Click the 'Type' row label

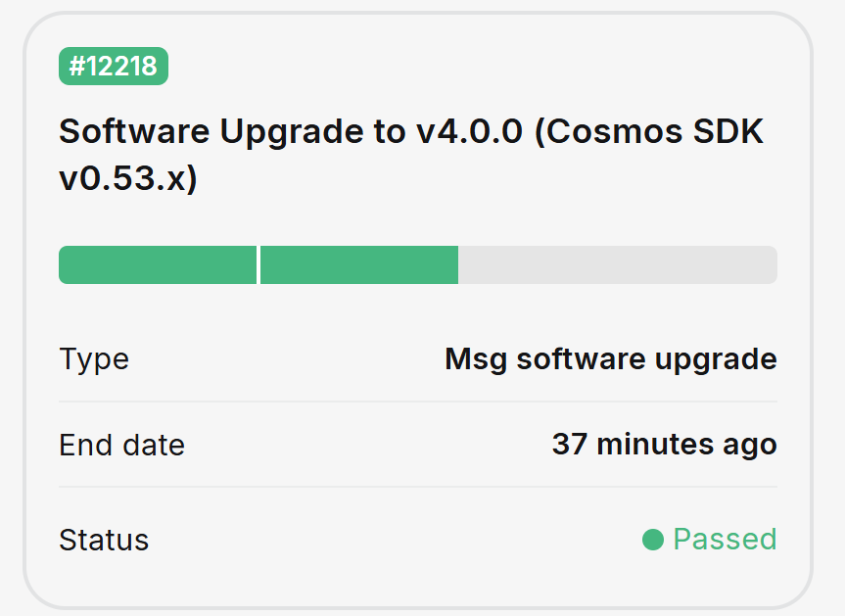pos(94,359)
